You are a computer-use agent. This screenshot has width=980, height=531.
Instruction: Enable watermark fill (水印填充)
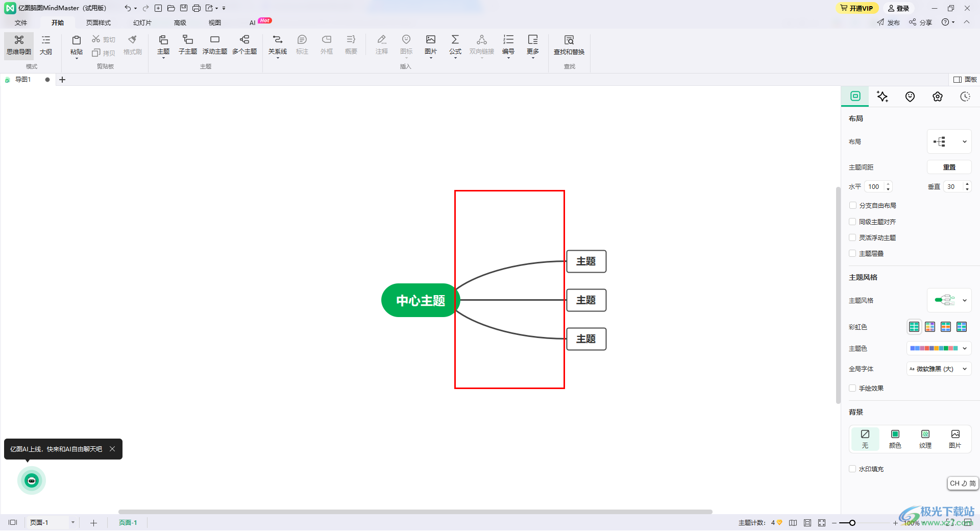coord(852,469)
